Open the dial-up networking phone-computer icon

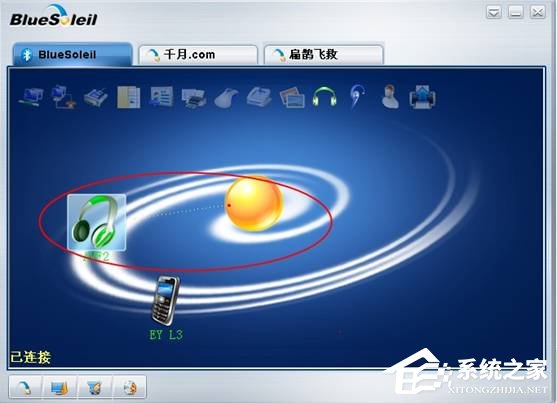tap(63, 97)
